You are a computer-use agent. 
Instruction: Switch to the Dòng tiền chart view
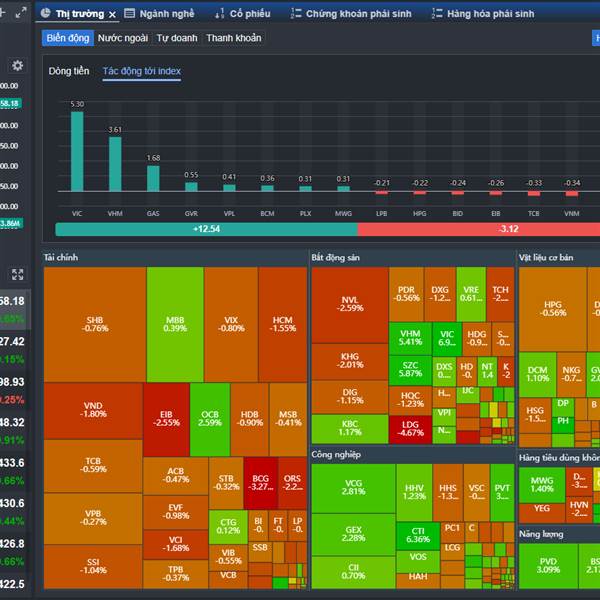point(69,71)
